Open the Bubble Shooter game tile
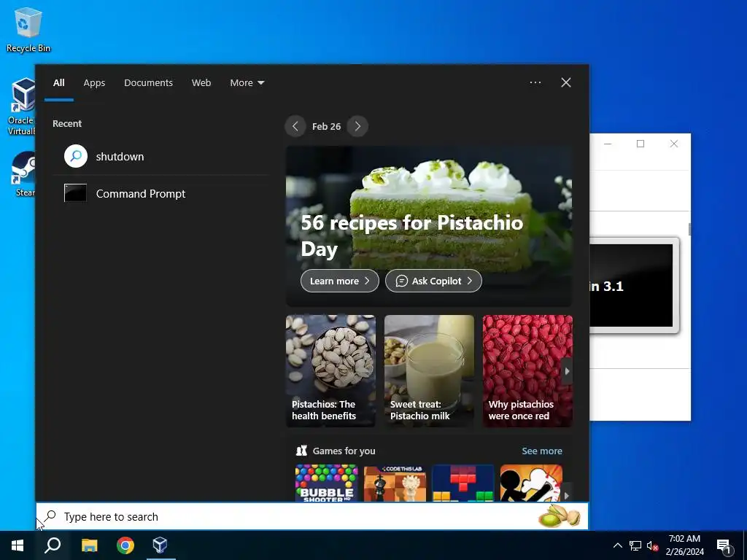 click(x=326, y=483)
